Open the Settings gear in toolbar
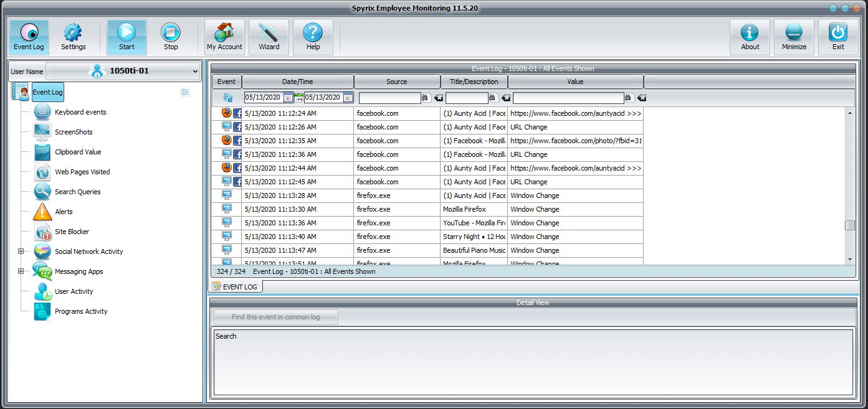Image resolution: width=868 pixels, height=409 pixels. tap(74, 37)
